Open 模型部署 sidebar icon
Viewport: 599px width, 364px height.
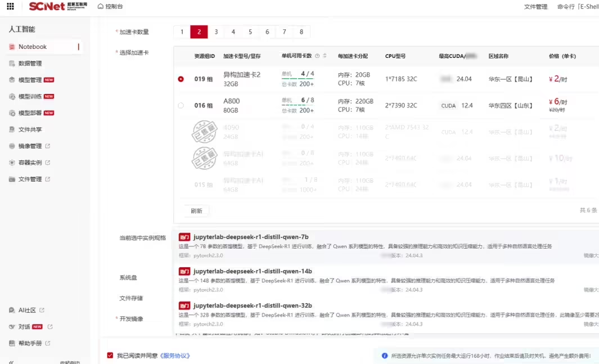(12, 113)
